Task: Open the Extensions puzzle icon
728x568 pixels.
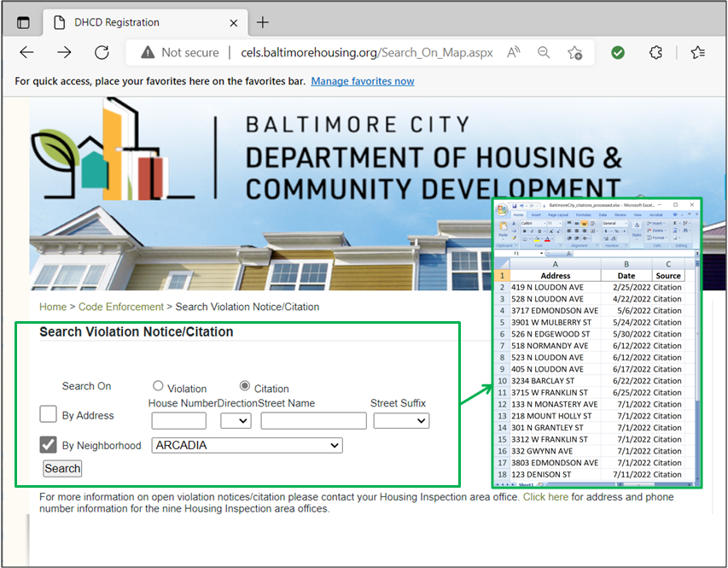Action: coord(655,53)
